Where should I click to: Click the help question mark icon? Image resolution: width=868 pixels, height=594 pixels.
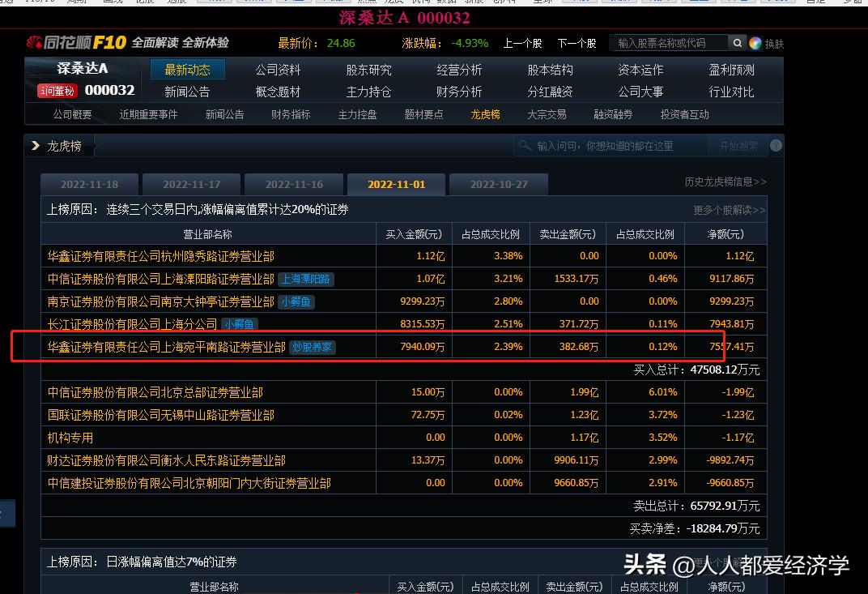(777, 146)
